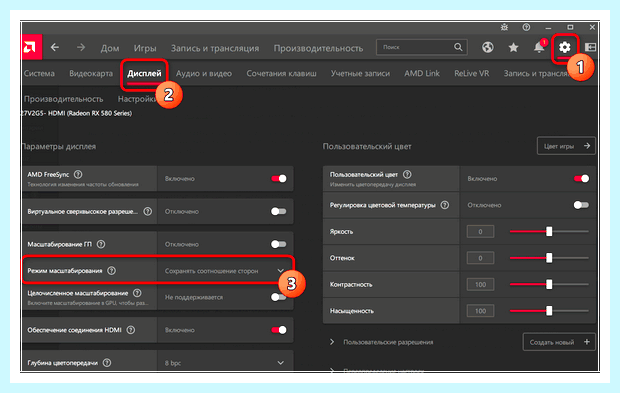The width and height of the screenshot is (620, 393).
Task: Show help for Масштабирование ГП
Action: (x=101, y=244)
